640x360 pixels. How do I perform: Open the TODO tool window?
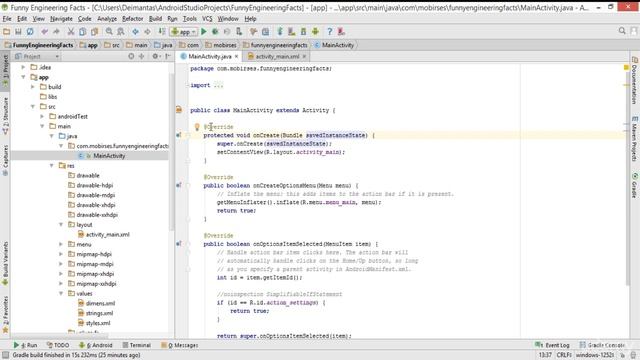(58, 345)
